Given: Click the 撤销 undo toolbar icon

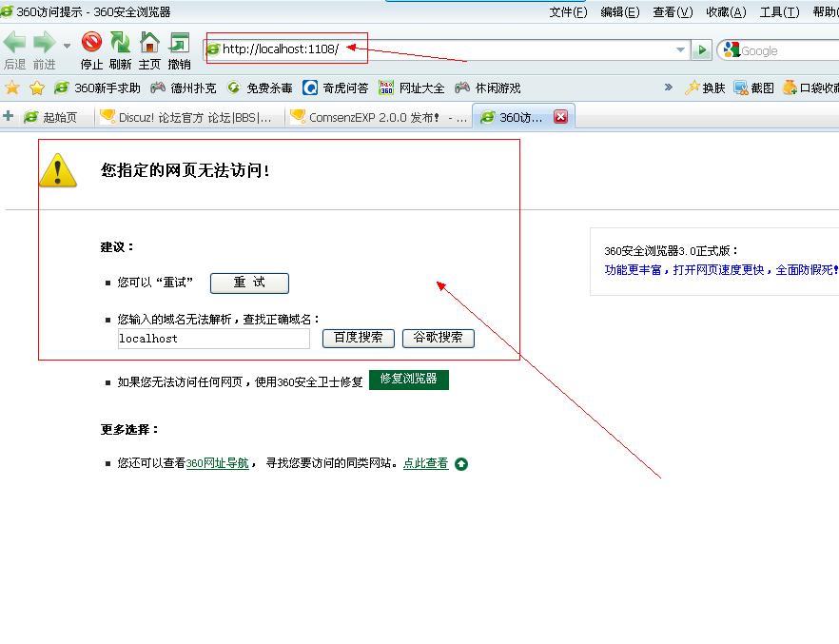Looking at the screenshot, I should click(179, 42).
